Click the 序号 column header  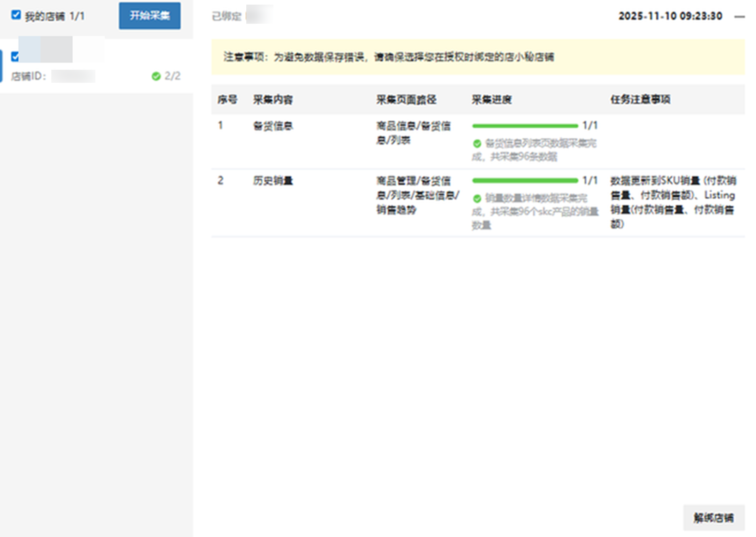[227, 100]
